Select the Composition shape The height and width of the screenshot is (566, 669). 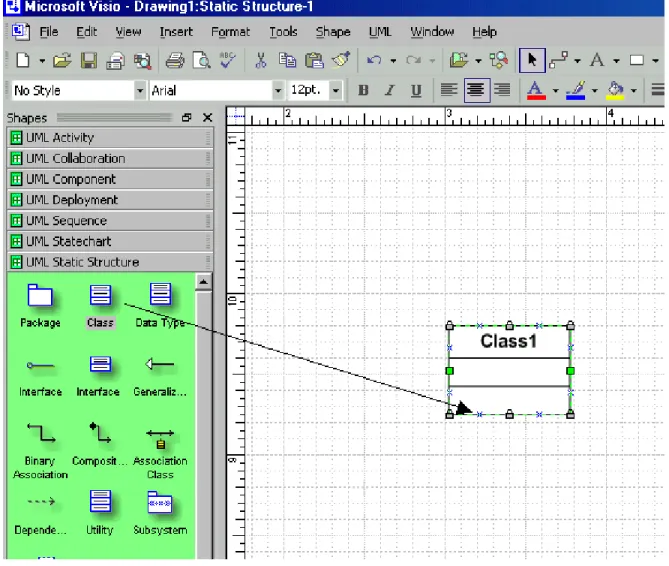tap(100, 444)
